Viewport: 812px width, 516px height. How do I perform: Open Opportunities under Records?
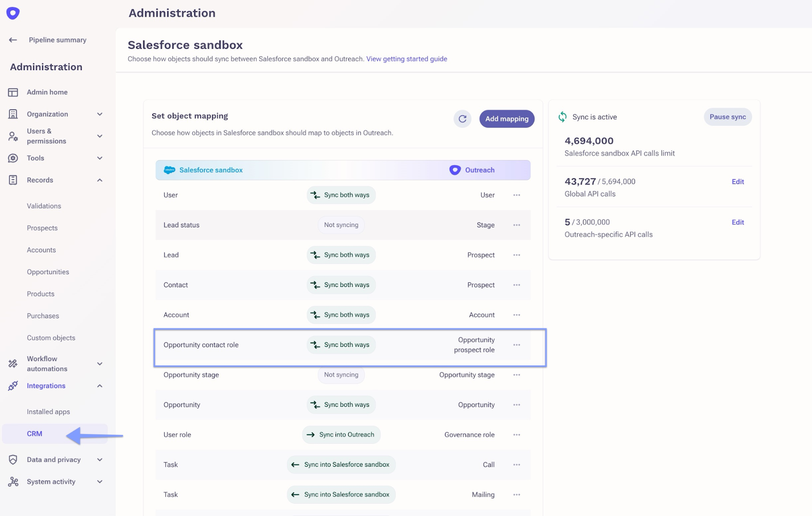tap(48, 272)
